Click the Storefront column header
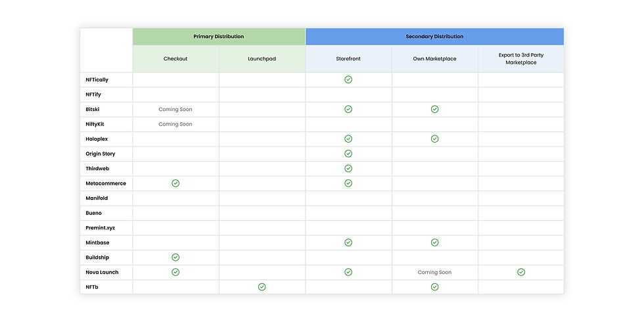Screen dimensions: 644x322 [348, 58]
